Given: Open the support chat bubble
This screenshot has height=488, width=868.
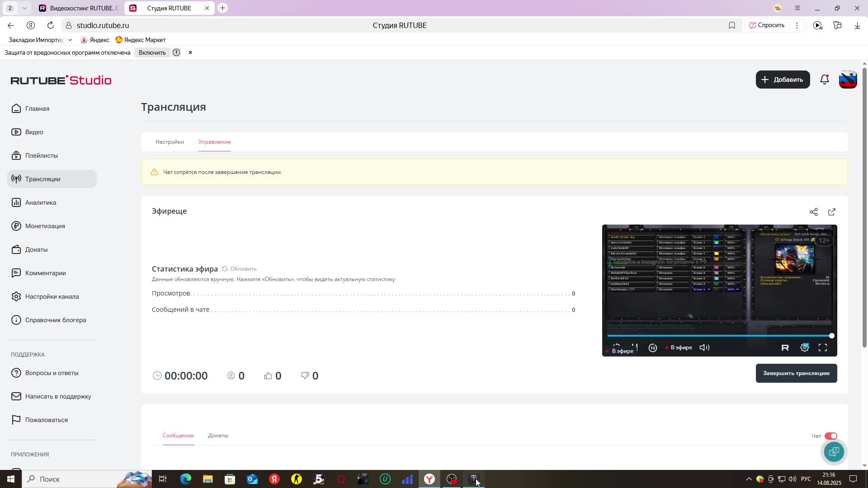Looking at the screenshot, I should (834, 451).
